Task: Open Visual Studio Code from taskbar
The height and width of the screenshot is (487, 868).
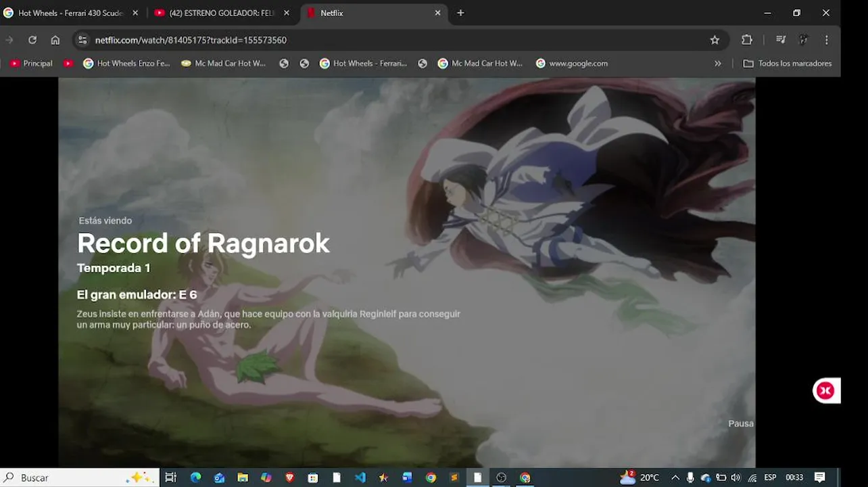Action: 360,478
